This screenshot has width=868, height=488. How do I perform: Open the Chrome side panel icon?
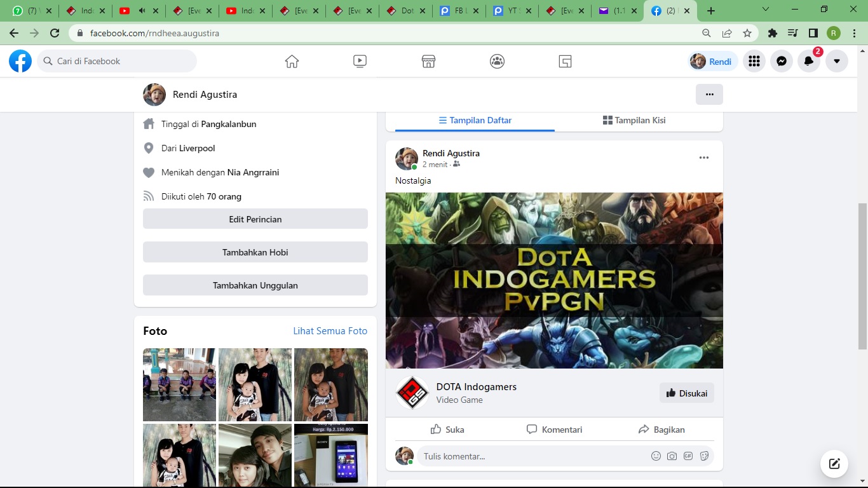[x=813, y=33]
